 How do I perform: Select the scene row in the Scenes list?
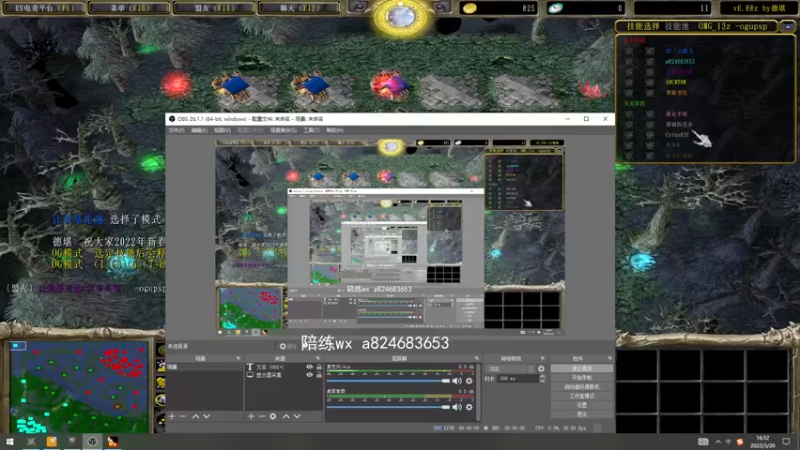204,367
